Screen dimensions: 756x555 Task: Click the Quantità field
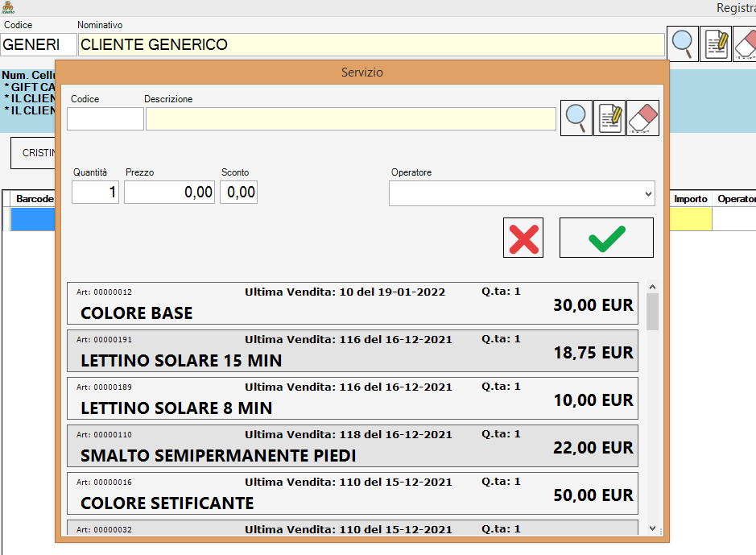tap(95, 193)
